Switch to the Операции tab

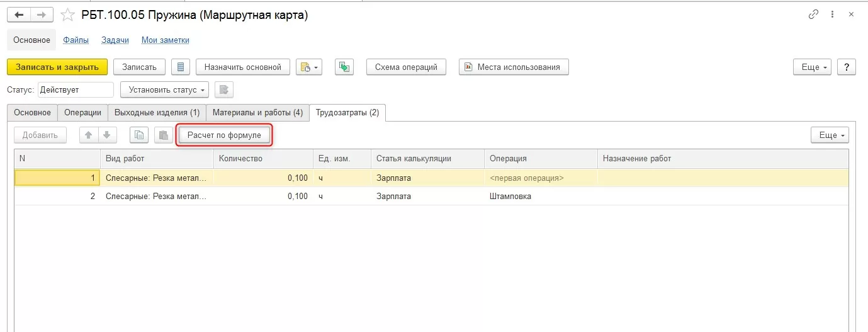click(x=82, y=113)
